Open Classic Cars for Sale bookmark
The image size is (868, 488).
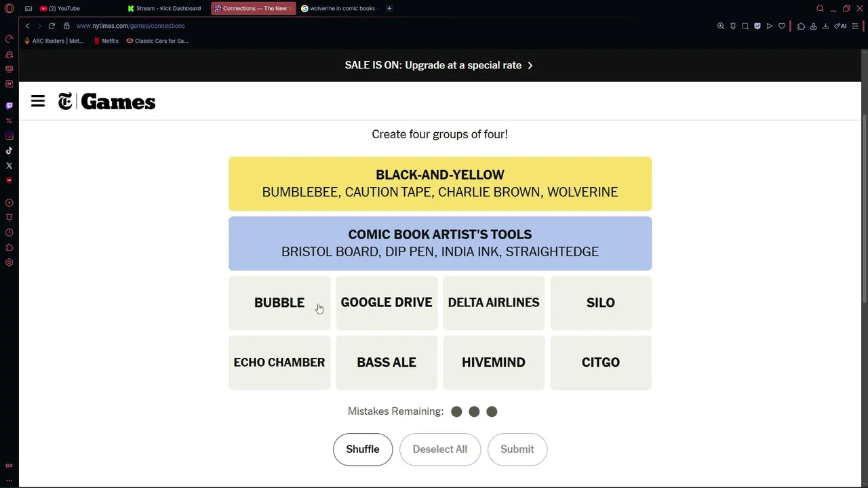(157, 41)
